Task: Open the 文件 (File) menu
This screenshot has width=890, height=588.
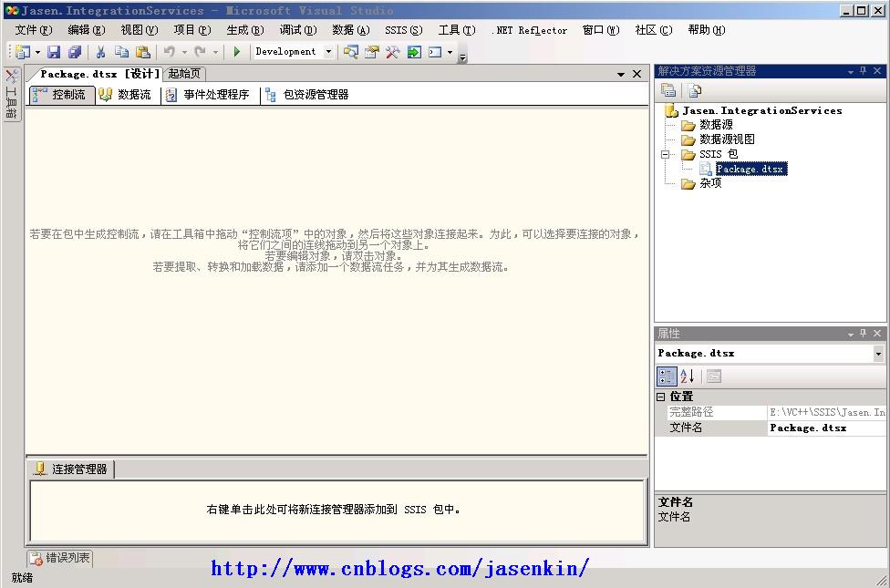Action: [34, 30]
